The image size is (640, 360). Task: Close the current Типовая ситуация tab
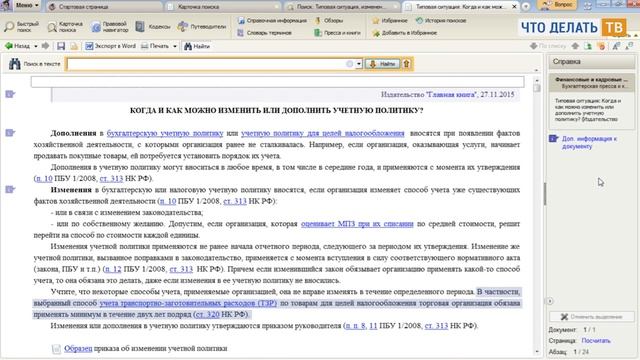coord(514,7)
